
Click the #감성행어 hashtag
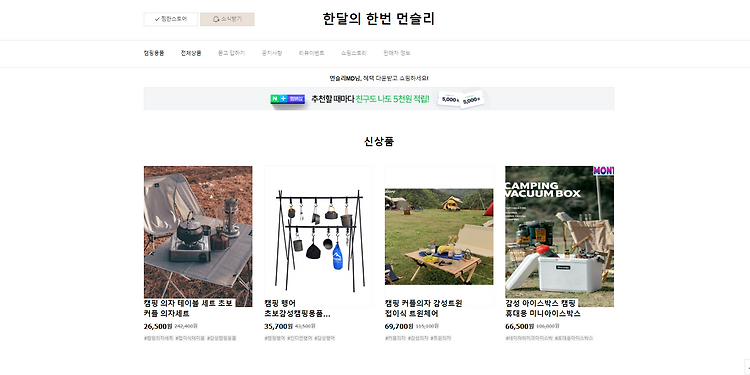click(x=325, y=338)
